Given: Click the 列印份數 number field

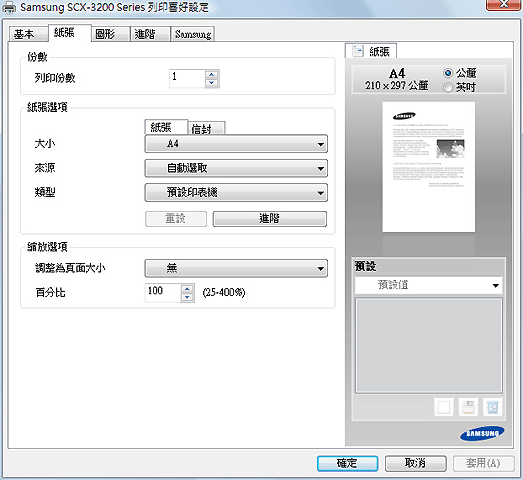Looking at the screenshot, I should pos(187,79).
